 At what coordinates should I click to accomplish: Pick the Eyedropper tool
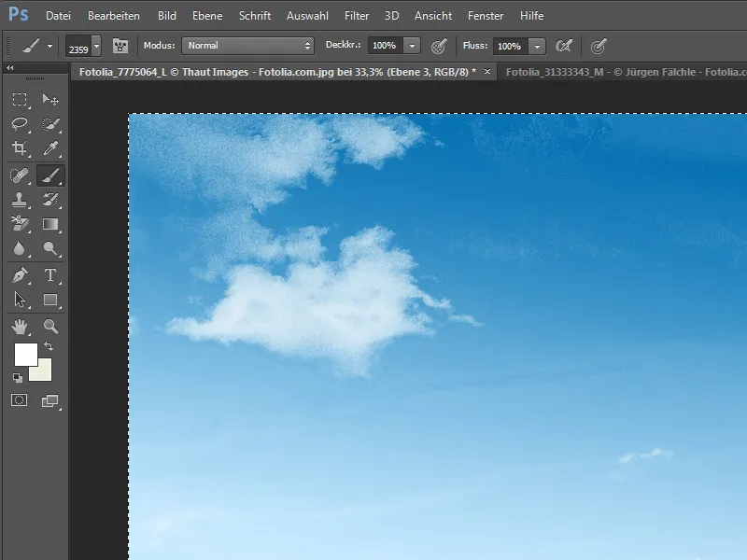click(x=50, y=148)
